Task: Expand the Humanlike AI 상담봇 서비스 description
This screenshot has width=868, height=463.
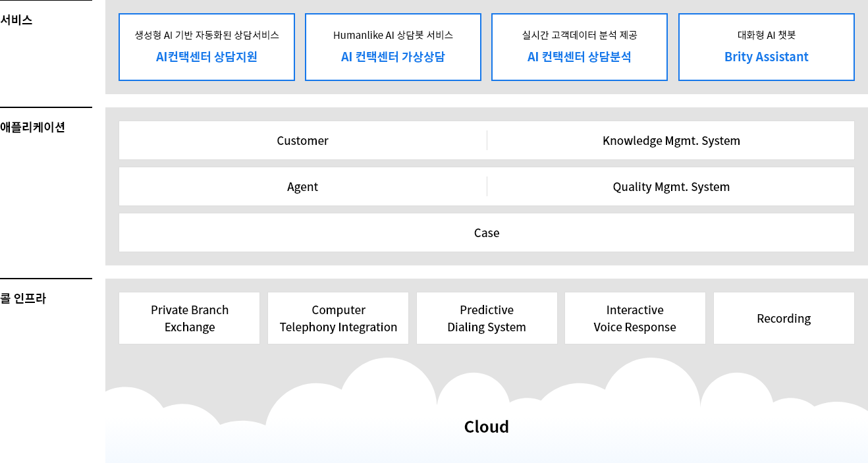Action: click(x=393, y=35)
